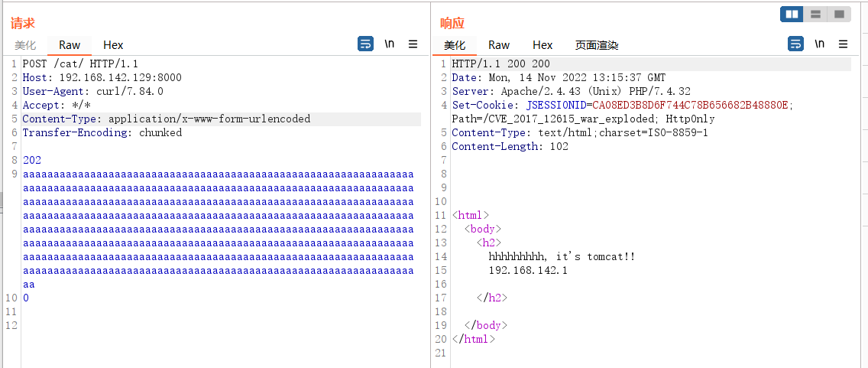Click the Date header in response
The width and height of the screenshot is (868, 368).
(559, 77)
